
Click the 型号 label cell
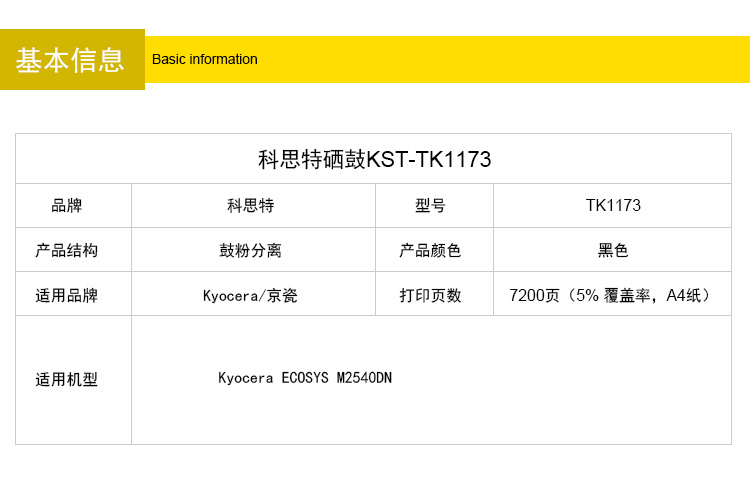click(x=430, y=206)
